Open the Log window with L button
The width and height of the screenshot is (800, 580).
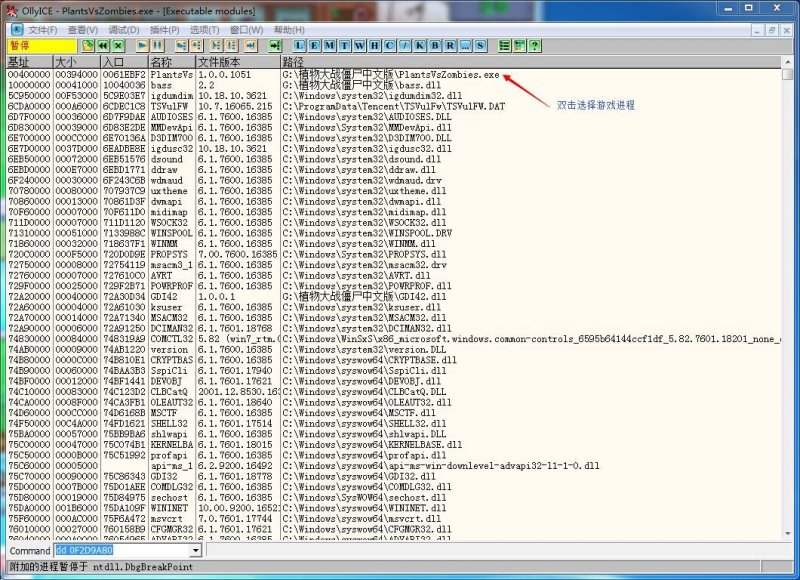(299, 46)
